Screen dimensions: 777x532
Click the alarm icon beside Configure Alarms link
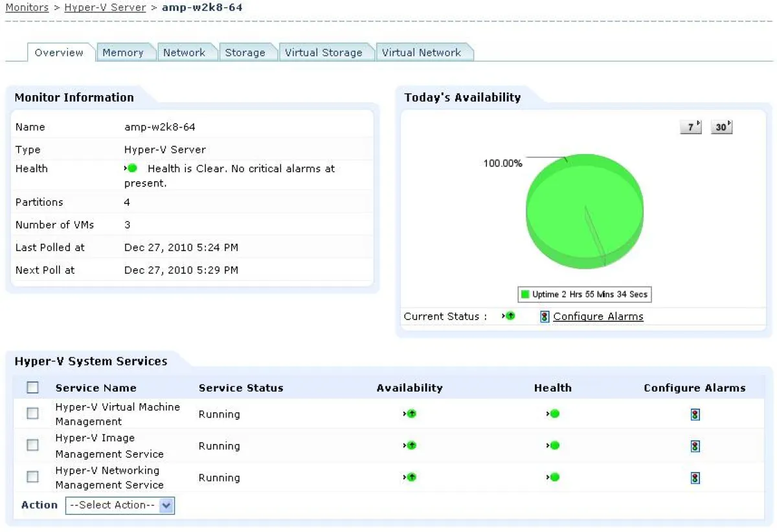pos(544,316)
